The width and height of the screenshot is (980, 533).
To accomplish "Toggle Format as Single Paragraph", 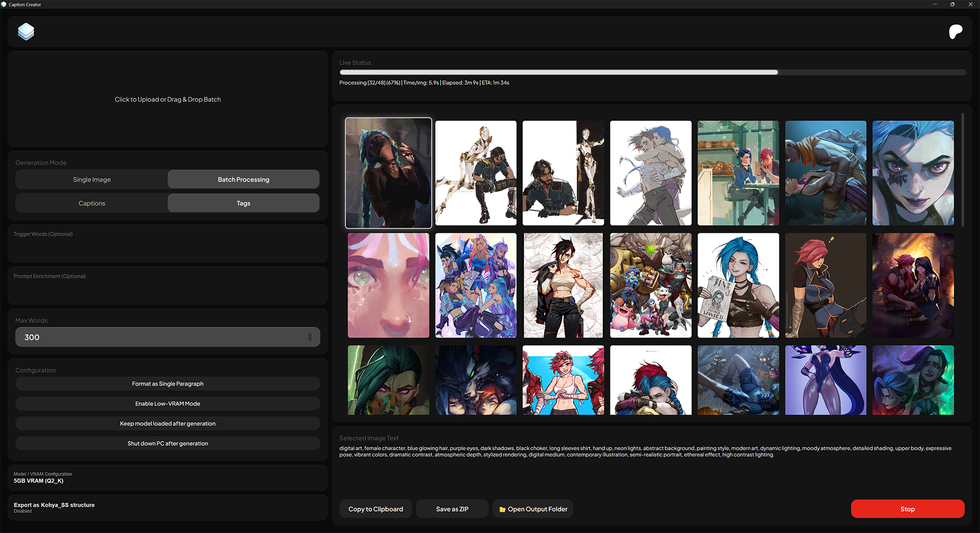I will pos(168,384).
